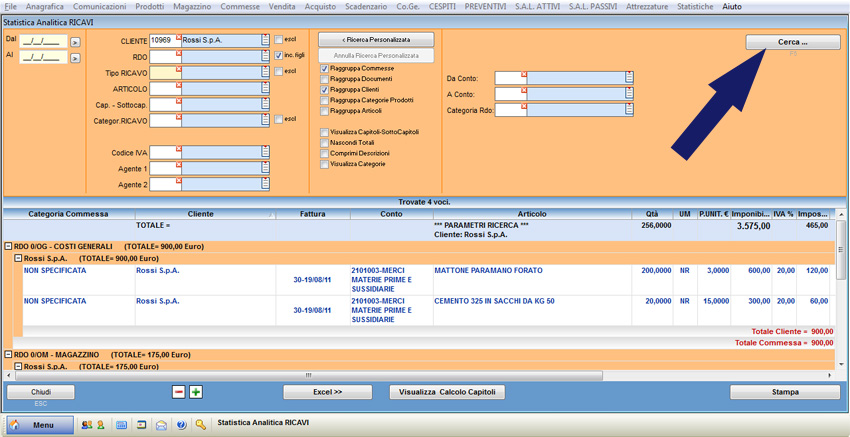The width and height of the screenshot is (850, 437).
Task: Open the Statistiche menu
Action: point(695,7)
